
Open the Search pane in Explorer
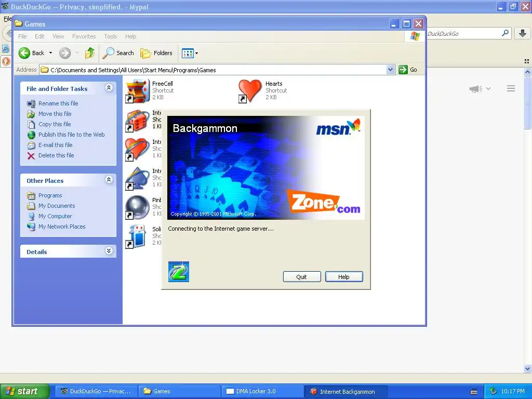click(x=118, y=53)
